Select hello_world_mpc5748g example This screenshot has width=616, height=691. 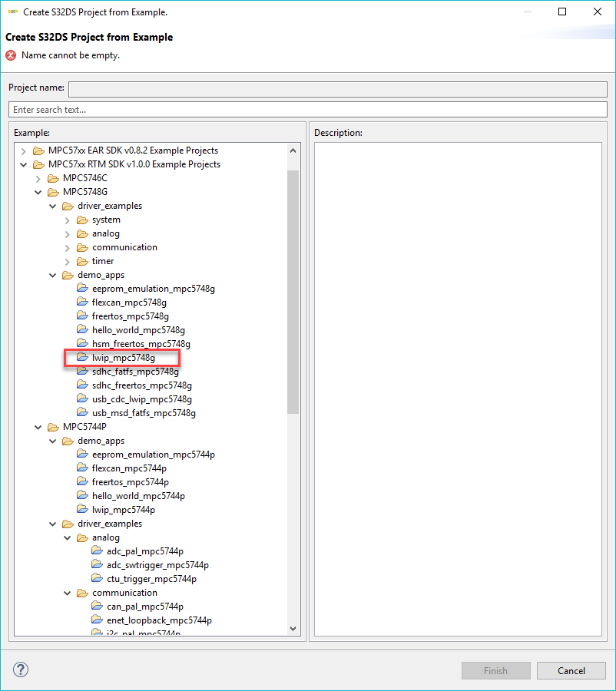pos(138,330)
